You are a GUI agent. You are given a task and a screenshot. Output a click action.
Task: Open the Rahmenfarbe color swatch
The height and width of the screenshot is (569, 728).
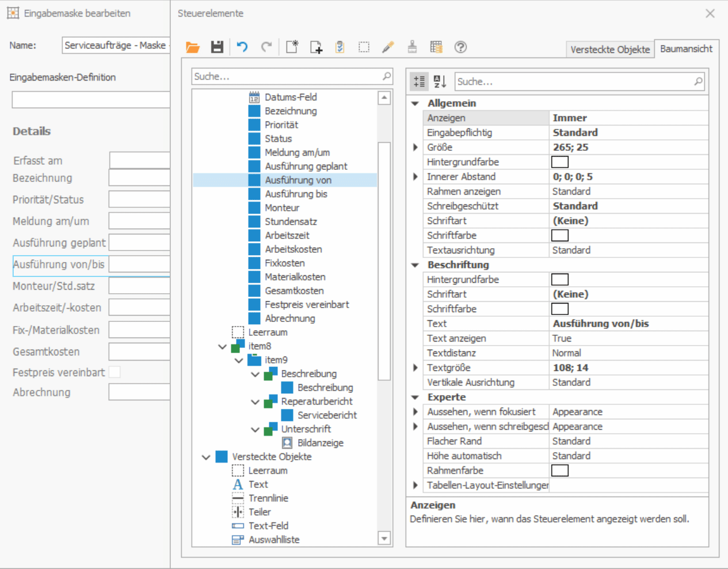click(x=560, y=471)
